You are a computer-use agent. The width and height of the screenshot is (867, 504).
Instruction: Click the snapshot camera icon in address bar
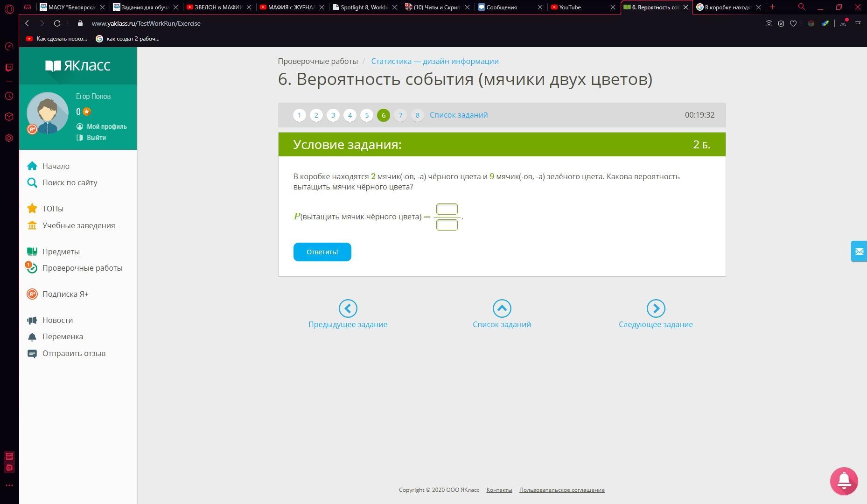pyautogui.click(x=769, y=23)
